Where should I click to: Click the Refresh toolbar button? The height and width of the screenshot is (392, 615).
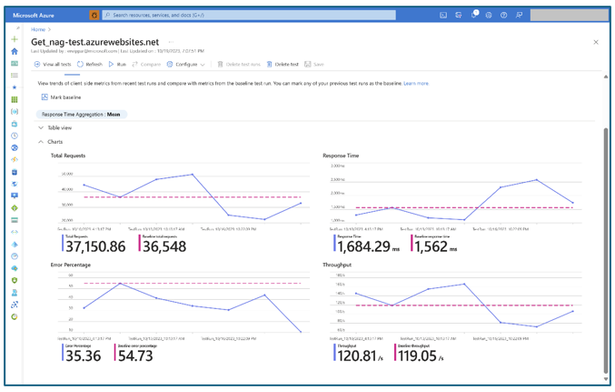coord(89,64)
